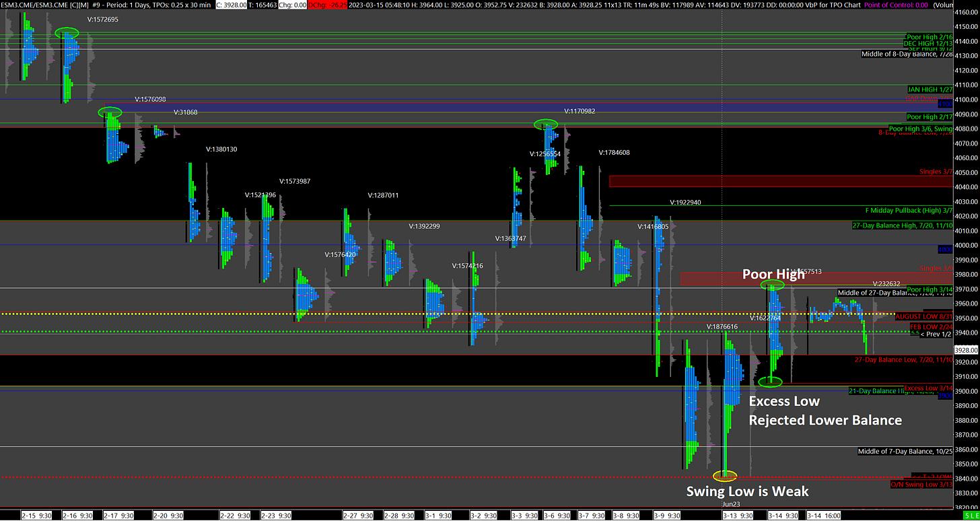Select the 2-22 9:30 date marker
The width and height of the screenshot is (980, 521).
[x=235, y=515]
